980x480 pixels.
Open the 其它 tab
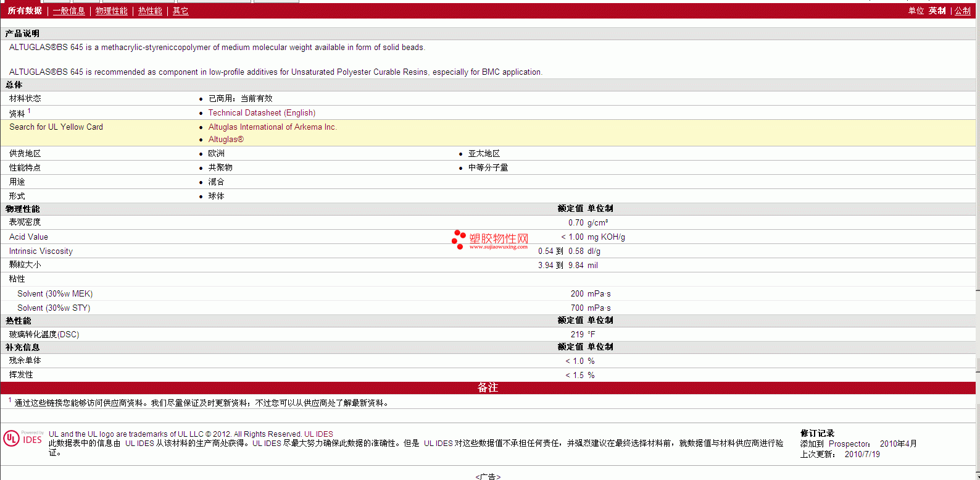[180, 11]
